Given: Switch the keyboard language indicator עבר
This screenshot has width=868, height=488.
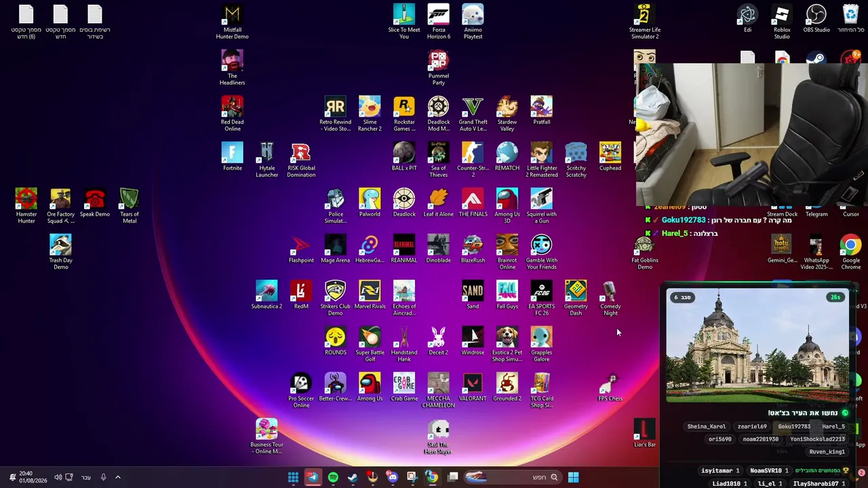Looking at the screenshot, I should coord(86,477).
